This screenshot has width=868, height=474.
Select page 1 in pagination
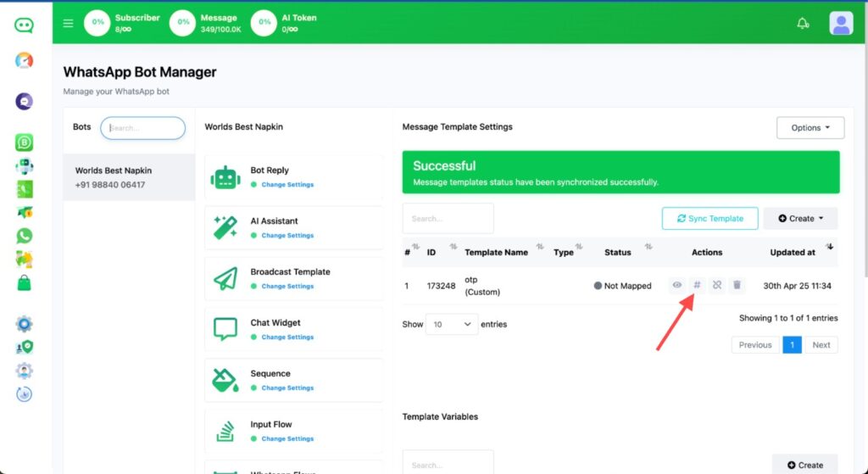click(793, 345)
